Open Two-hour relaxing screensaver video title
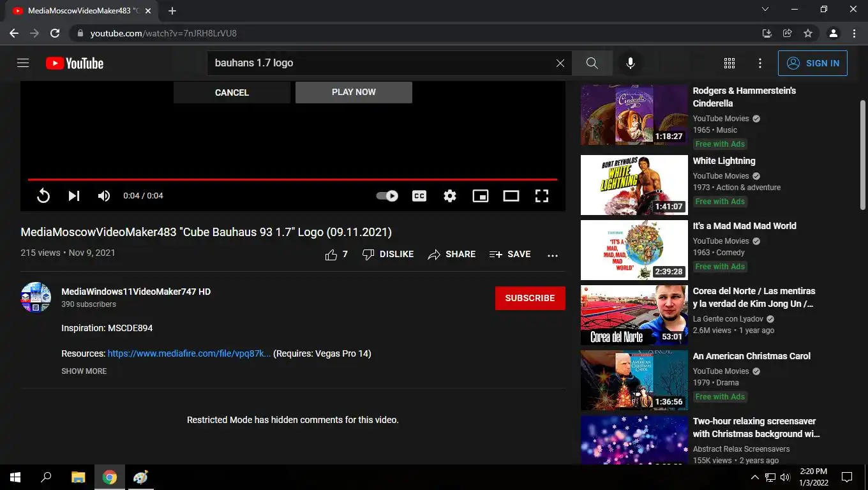 (756, 427)
